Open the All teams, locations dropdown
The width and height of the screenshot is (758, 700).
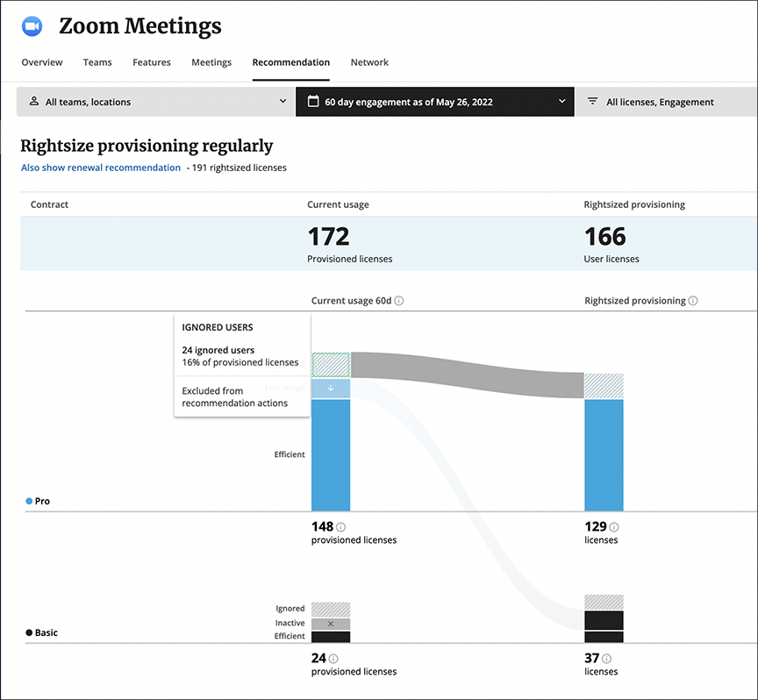tap(155, 102)
